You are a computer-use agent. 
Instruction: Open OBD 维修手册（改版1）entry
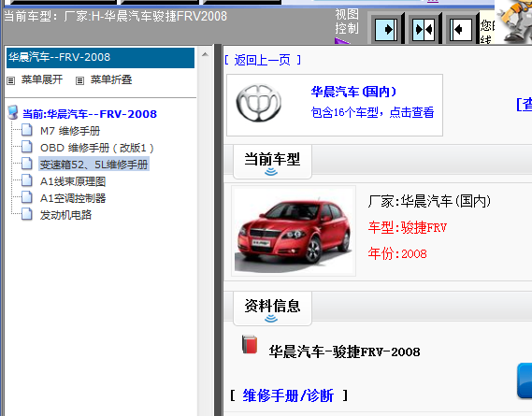[x=97, y=148]
